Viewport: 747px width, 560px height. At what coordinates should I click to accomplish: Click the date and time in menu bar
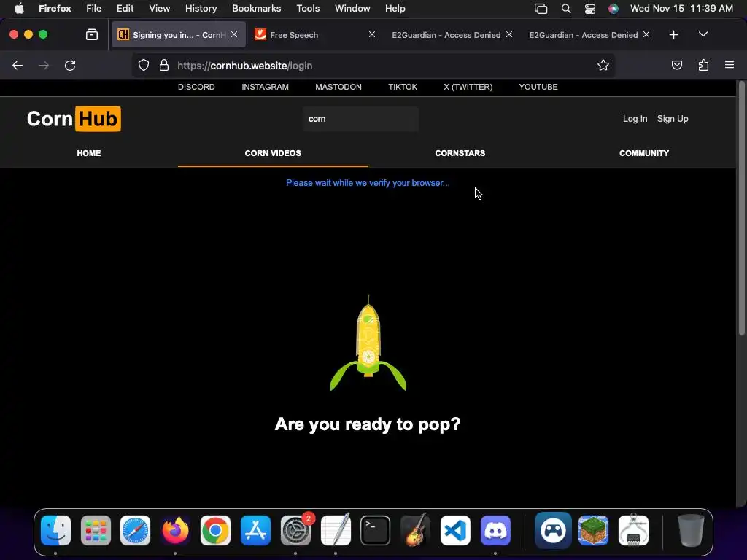pyautogui.click(x=681, y=9)
